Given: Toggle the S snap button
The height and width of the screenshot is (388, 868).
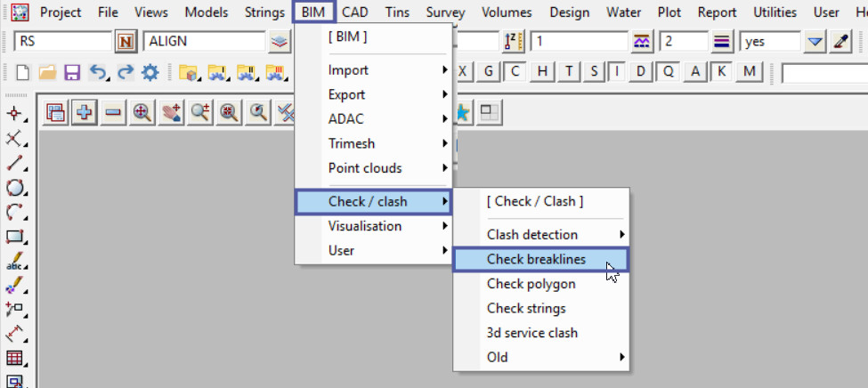Looking at the screenshot, I should 594,71.
